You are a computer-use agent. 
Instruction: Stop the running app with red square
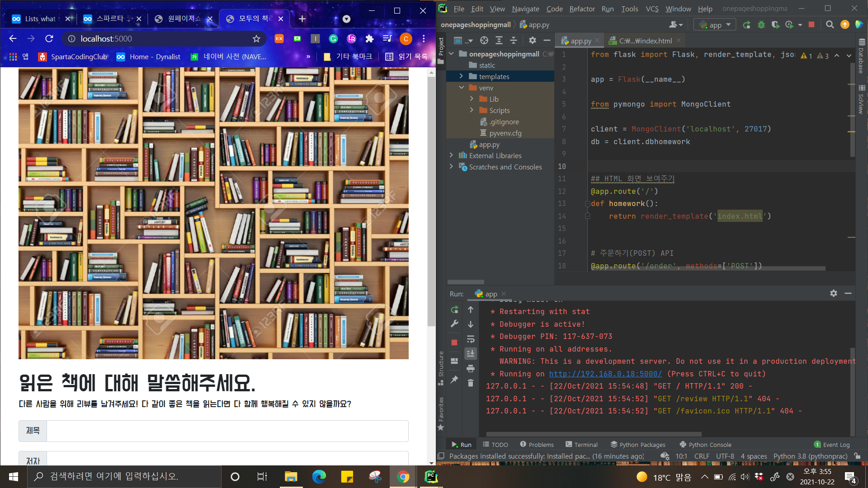tap(454, 343)
